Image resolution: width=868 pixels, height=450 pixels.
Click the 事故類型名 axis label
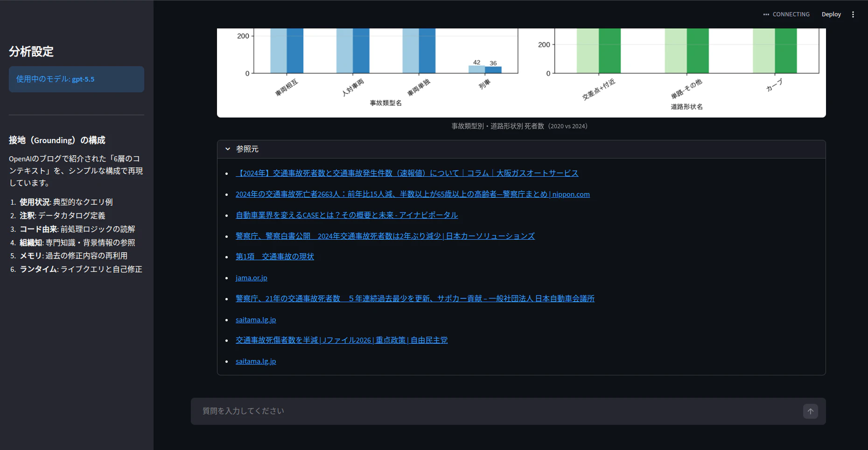(x=385, y=103)
